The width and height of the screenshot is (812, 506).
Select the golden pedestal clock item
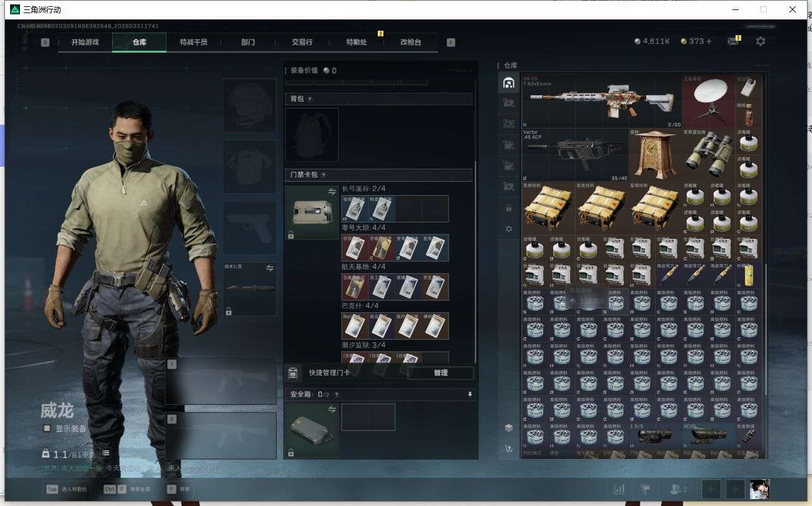click(x=655, y=154)
